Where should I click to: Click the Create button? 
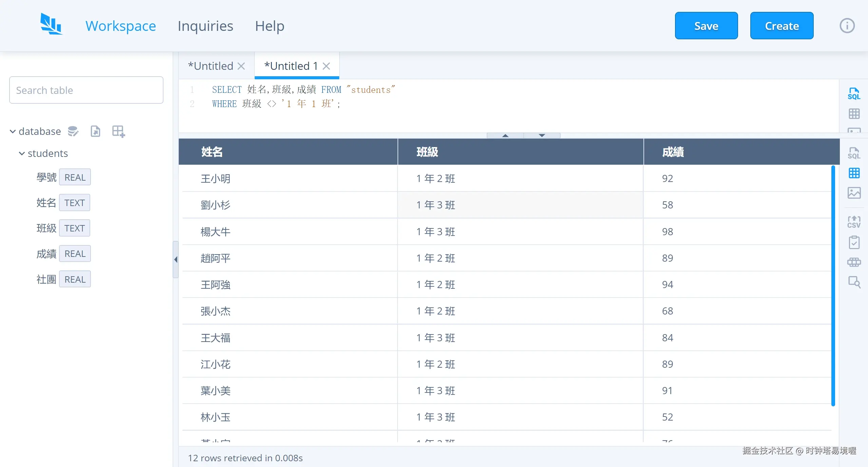tap(782, 25)
